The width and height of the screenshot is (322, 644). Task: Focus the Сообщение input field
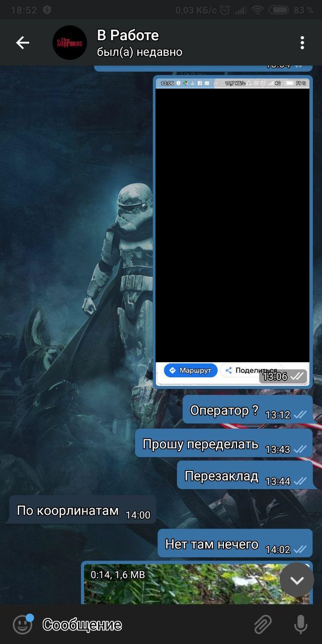pyautogui.click(x=143, y=624)
